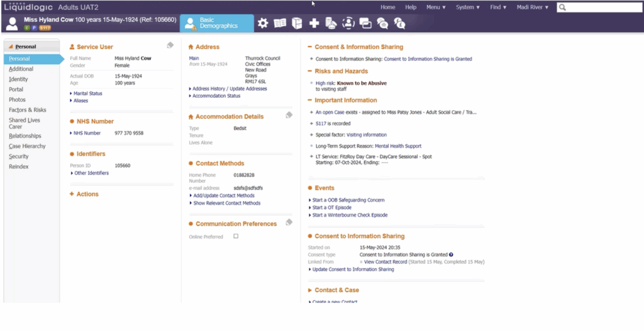The image size is (644, 331).
Task: Click the search magnifier icon in header
Action: click(563, 8)
